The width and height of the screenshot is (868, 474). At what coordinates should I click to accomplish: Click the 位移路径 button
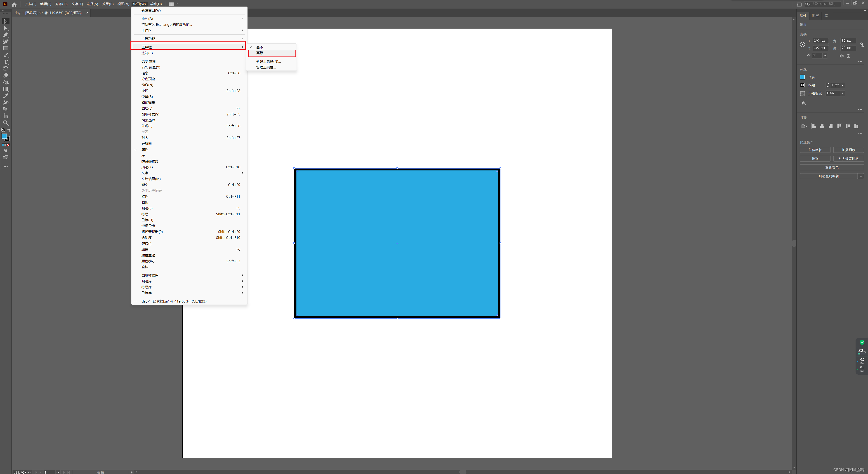click(x=815, y=150)
